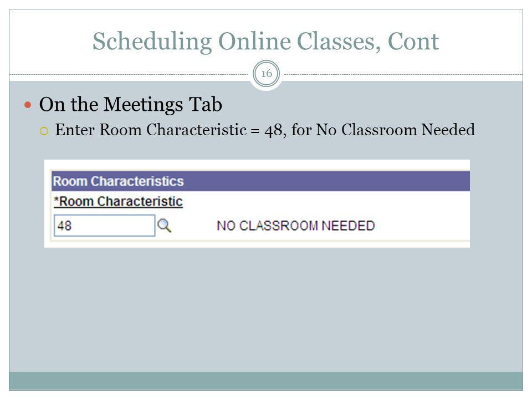
Task: Select the Enter Room Characteristic = 48 line
Action: [265, 130]
